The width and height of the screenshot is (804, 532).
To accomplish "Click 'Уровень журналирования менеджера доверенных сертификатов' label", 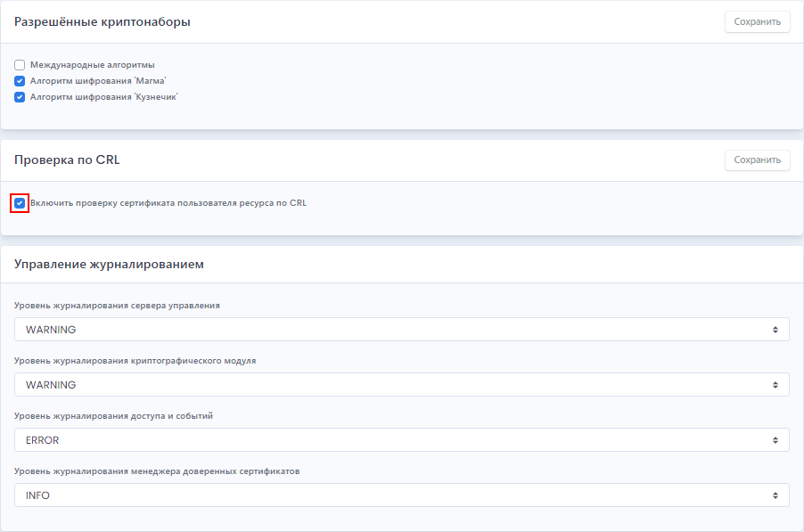I will click(x=156, y=471).
